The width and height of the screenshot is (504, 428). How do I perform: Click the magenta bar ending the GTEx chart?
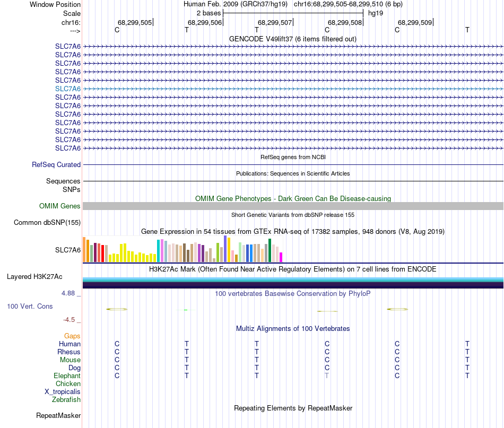[x=281, y=257]
